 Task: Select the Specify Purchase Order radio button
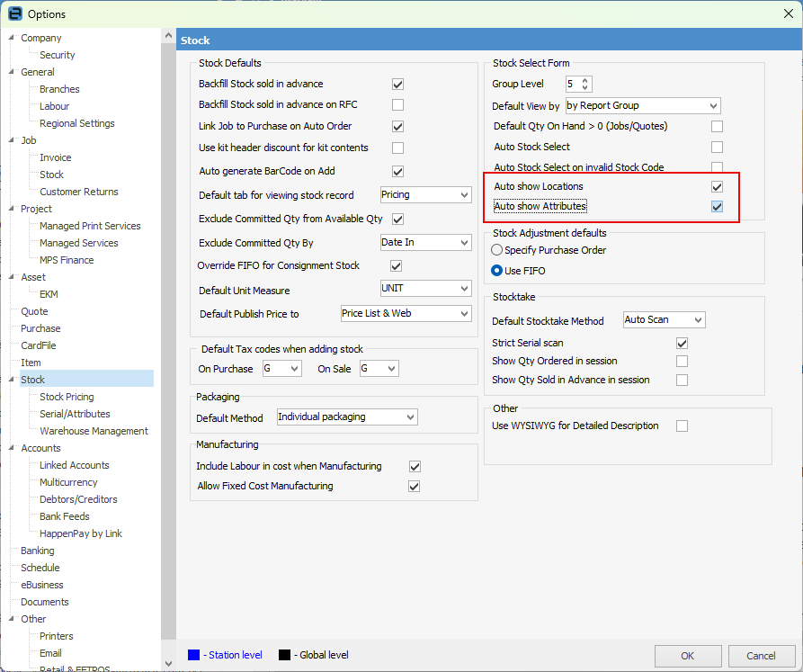click(x=496, y=250)
